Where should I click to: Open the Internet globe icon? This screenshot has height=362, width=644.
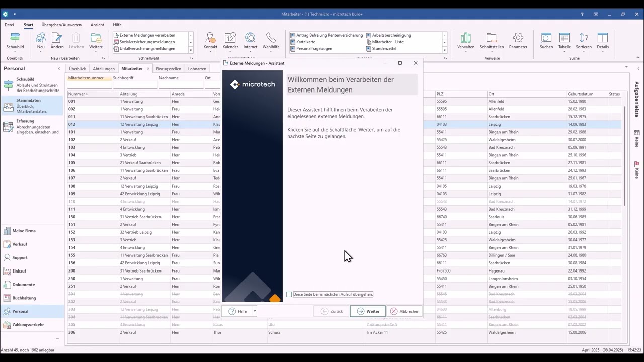coord(250,41)
